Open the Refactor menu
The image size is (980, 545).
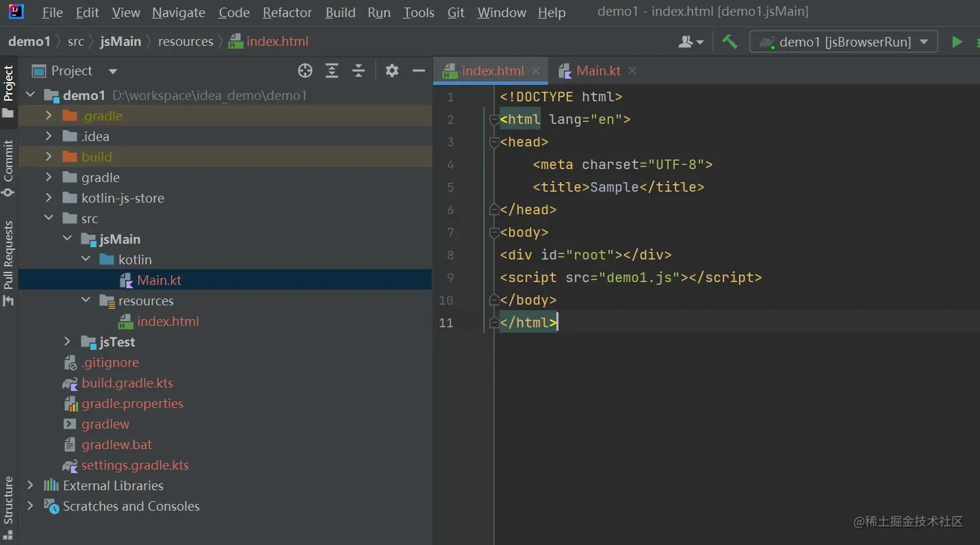click(287, 12)
